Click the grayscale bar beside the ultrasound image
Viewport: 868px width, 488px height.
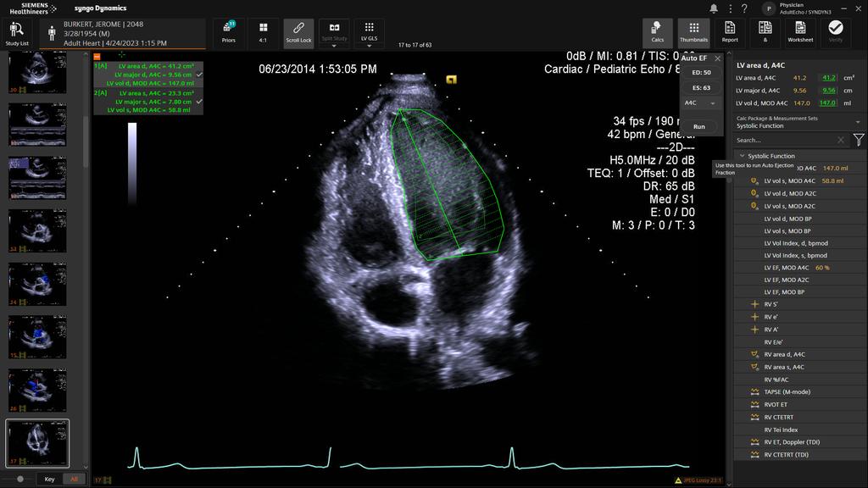(x=132, y=161)
